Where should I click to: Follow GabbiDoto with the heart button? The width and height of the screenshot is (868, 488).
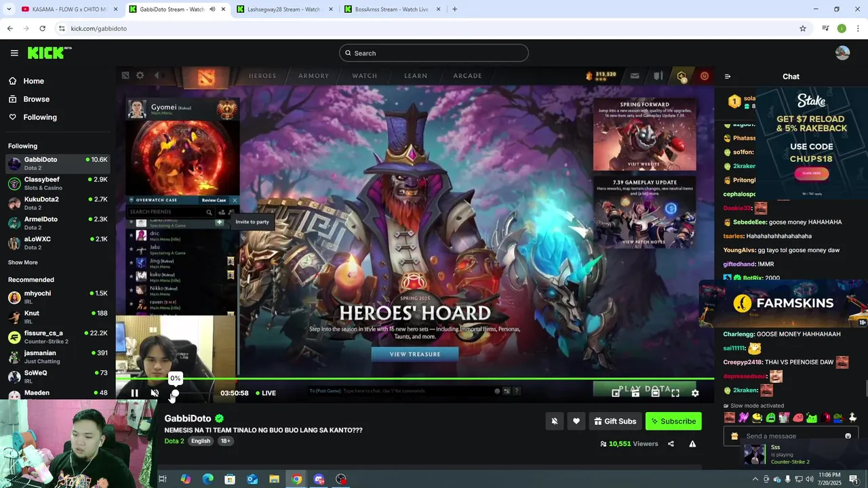coord(576,421)
